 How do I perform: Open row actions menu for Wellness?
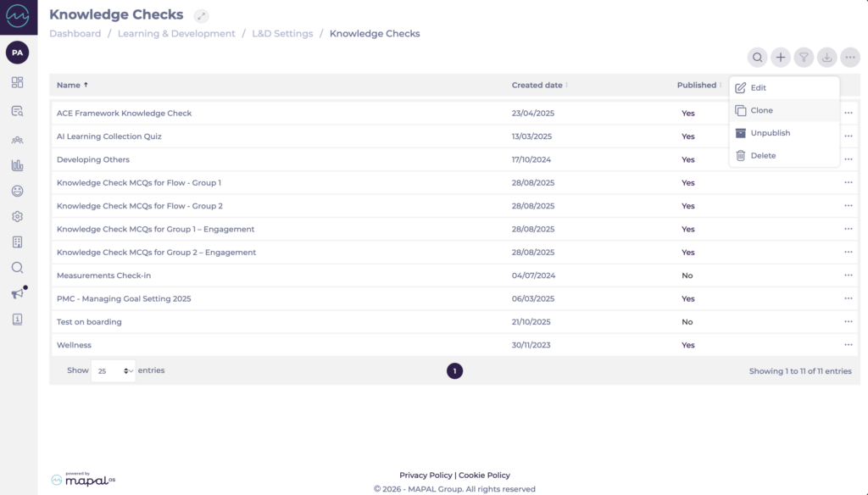(848, 345)
